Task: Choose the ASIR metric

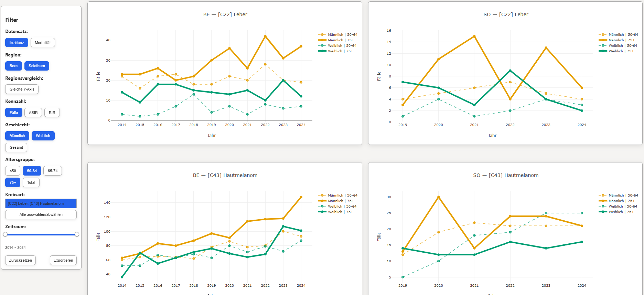Action: pos(33,113)
